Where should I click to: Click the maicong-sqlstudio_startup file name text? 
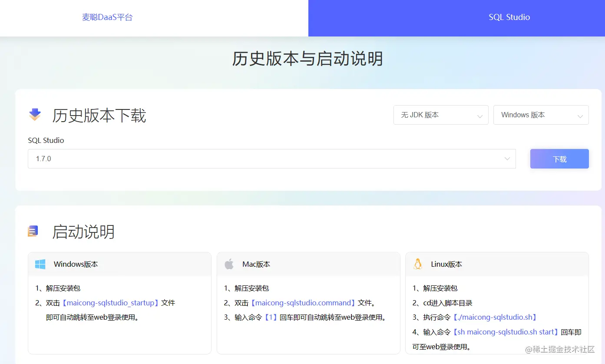point(111,303)
